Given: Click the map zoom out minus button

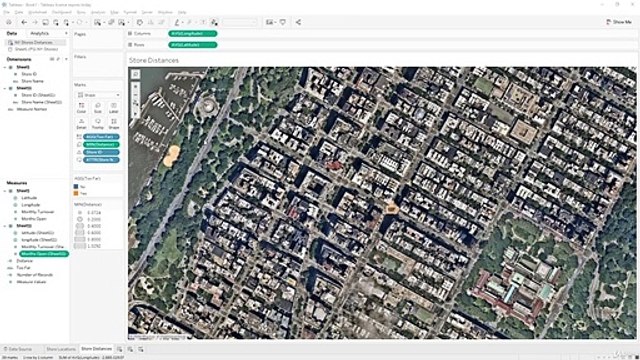Looking at the screenshot, I should pos(136,95).
